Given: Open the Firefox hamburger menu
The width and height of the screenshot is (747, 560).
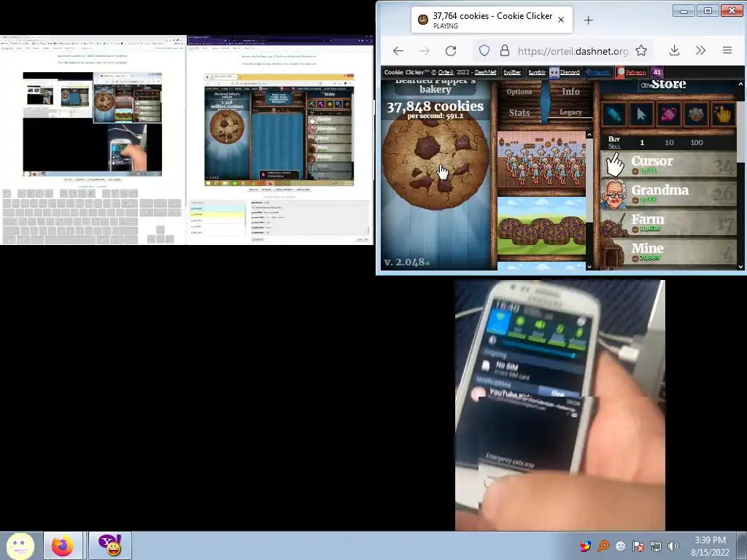Looking at the screenshot, I should [727, 50].
